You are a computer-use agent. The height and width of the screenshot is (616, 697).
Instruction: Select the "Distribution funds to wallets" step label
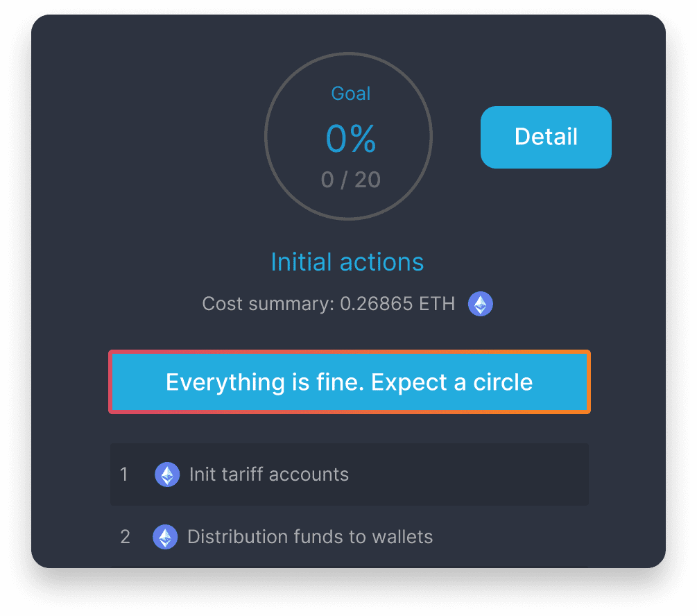(x=310, y=537)
